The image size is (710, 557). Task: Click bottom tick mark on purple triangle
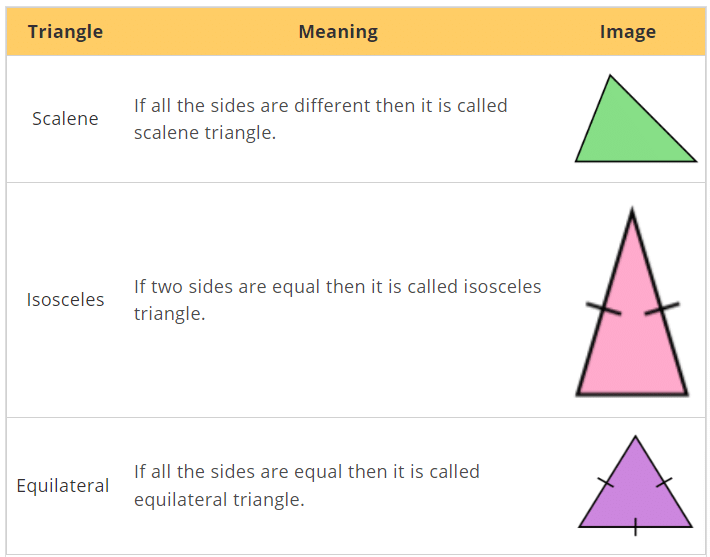(635, 526)
